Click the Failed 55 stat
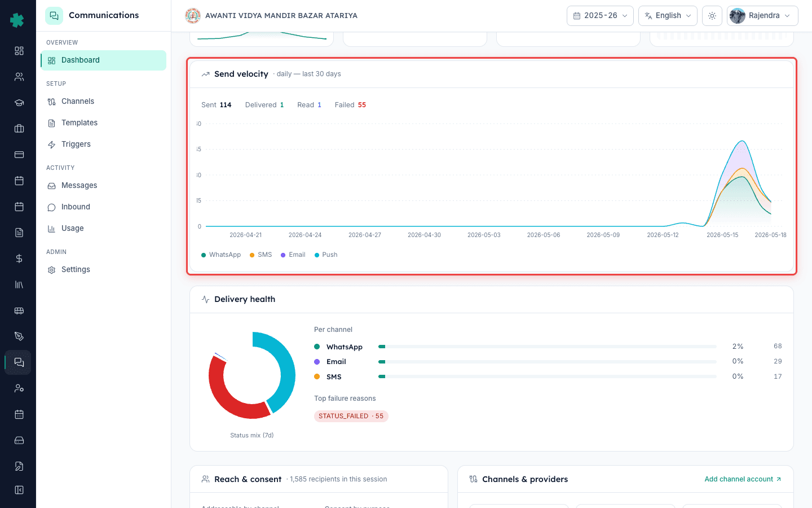The image size is (812, 508). pos(350,105)
